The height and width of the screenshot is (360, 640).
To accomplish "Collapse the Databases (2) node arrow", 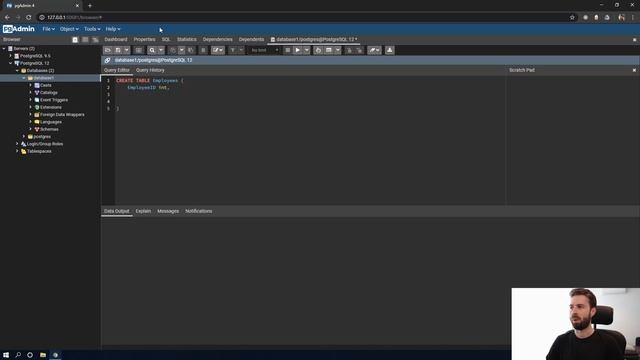I will pyautogui.click(x=17, y=71).
